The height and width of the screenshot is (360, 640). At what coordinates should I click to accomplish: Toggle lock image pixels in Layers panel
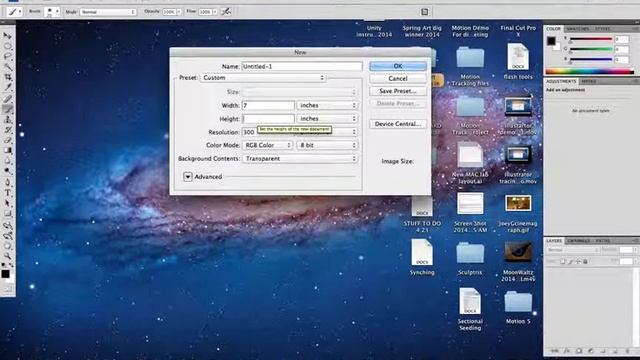(x=571, y=261)
